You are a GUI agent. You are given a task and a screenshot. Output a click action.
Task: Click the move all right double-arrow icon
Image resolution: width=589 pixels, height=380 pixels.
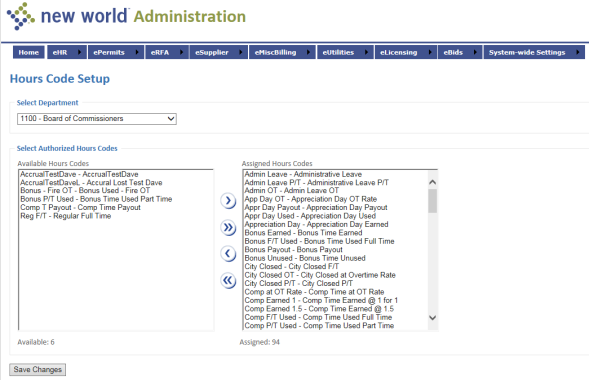(228, 228)
